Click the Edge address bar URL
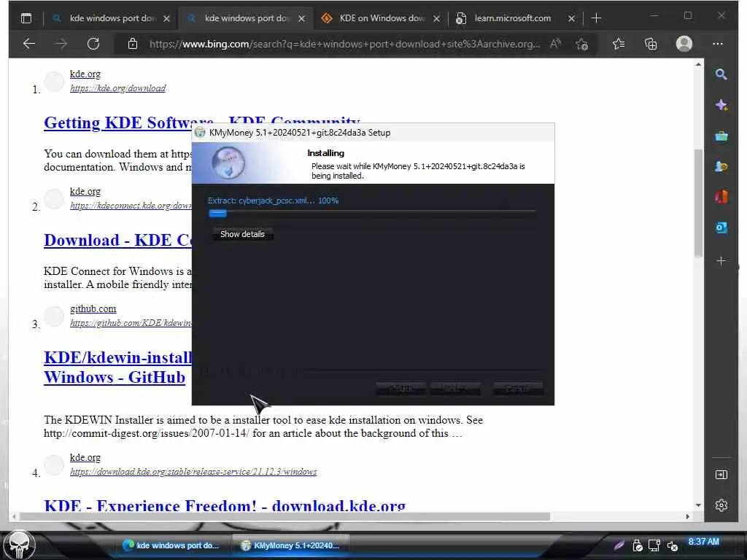The width and height of the screenshot is (747, 560). pyautogui.click(x=344, y=44)
